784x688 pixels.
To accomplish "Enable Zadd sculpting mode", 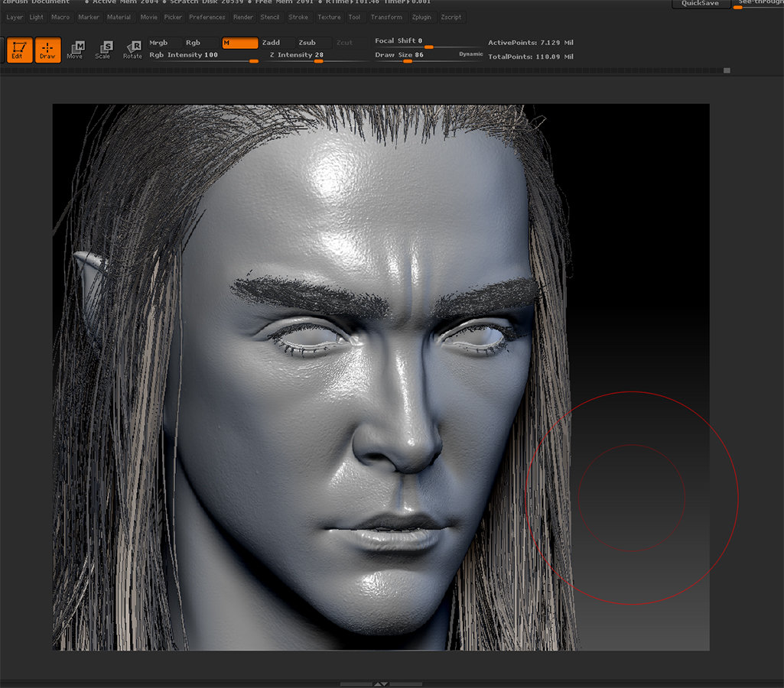I will [272, 43].
